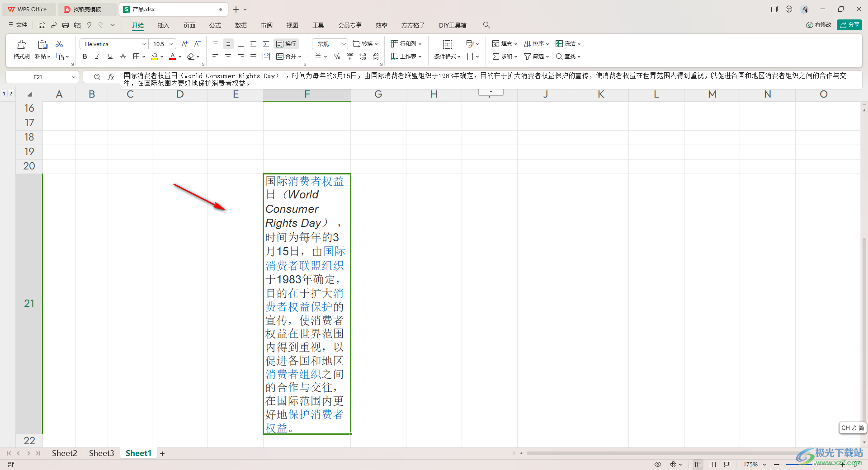Click the 求和 (AutoSum) button
Screen dimensions: 868x470
(505, 56)
